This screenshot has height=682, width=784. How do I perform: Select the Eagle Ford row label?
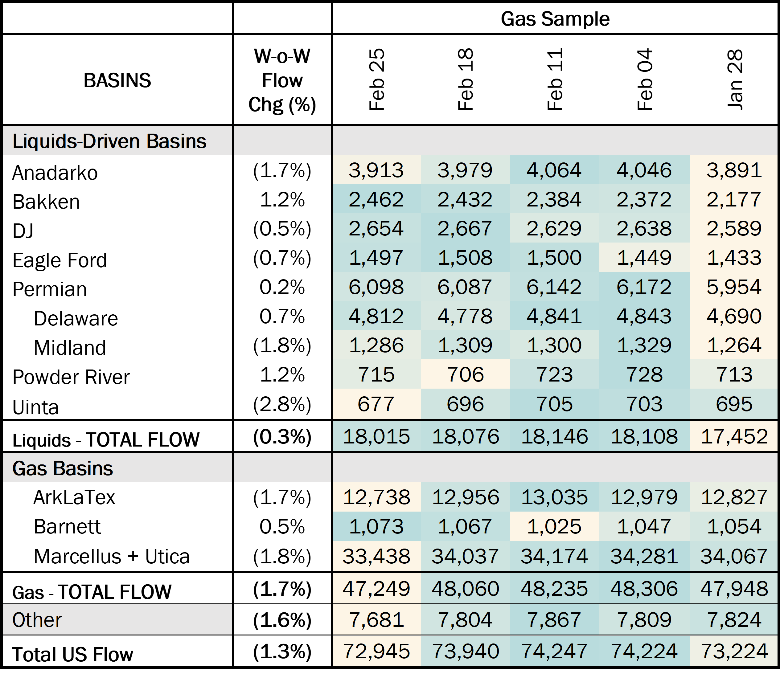point(60,260)
